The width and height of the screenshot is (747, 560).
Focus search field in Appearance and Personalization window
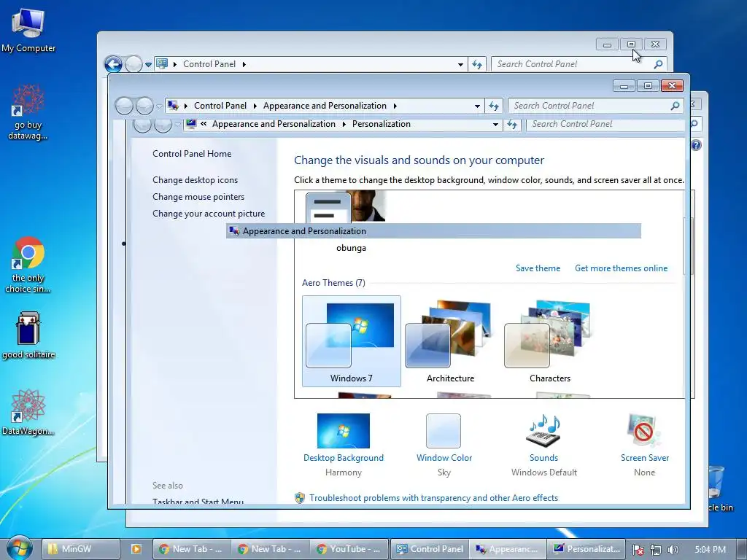tap(589, 106)
